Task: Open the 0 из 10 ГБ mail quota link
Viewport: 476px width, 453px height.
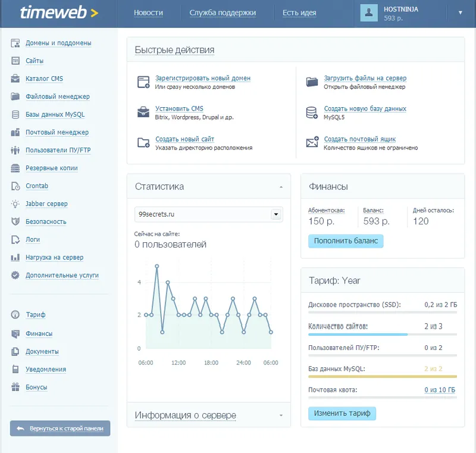Action: click(x=440, y=390)
